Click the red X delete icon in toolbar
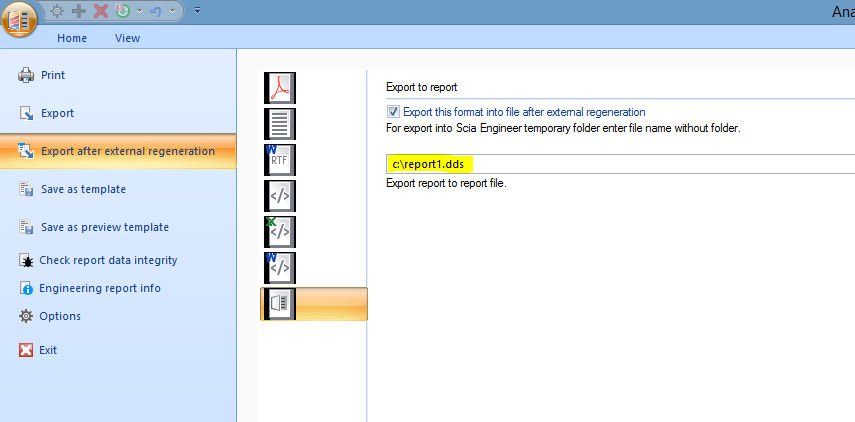Viewport: 855px width, 422px height. tap(100, 10)
